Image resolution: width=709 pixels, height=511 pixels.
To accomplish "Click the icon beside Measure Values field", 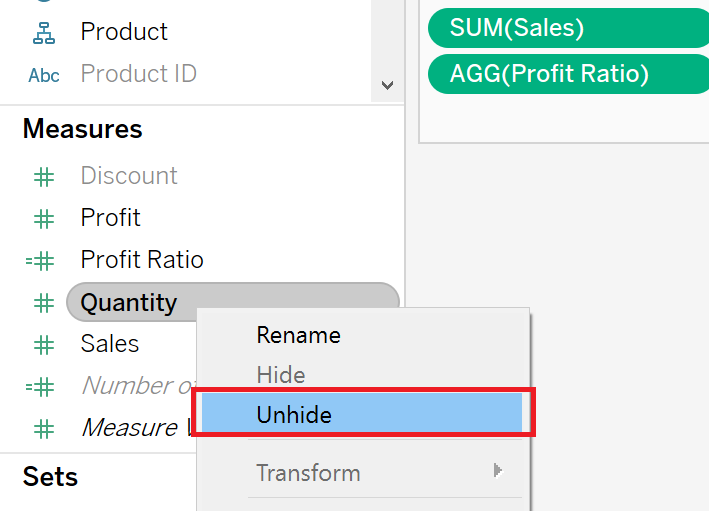I will pyautogui.click(x=44, y=429).
